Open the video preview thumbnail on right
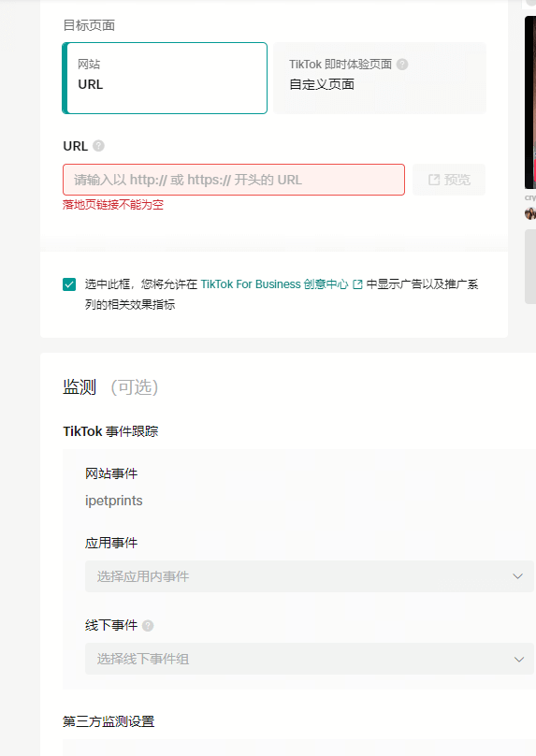The width and height of the screenshot is (536, 756). [x=530, y=102]
